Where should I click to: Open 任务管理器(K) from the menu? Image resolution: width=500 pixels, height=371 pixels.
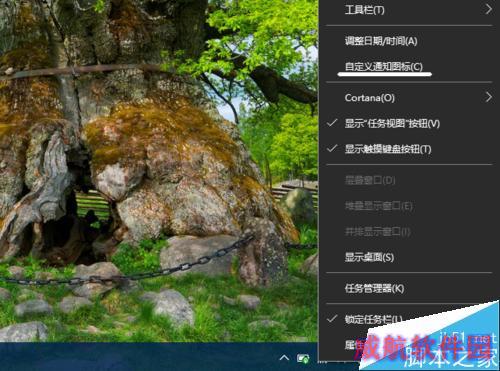click(409, 288)
